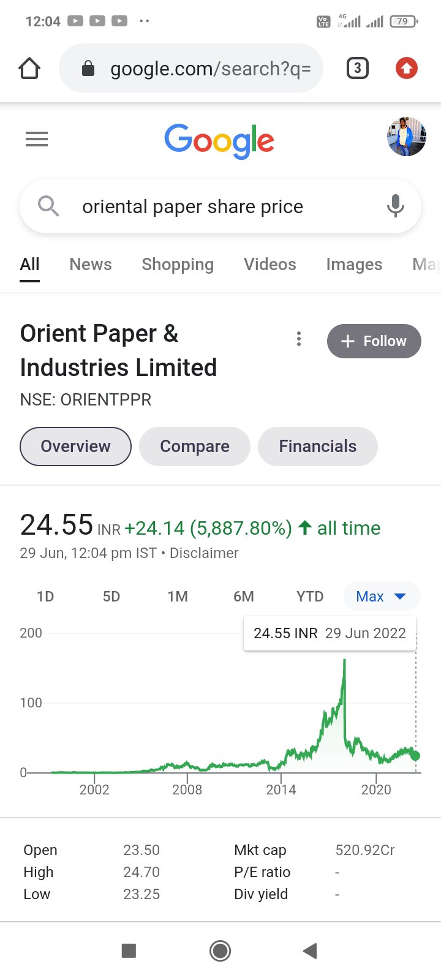Viewport: 441px width, 980px height.
Task: Select the 1D chart range
Action: click(45, 597)
